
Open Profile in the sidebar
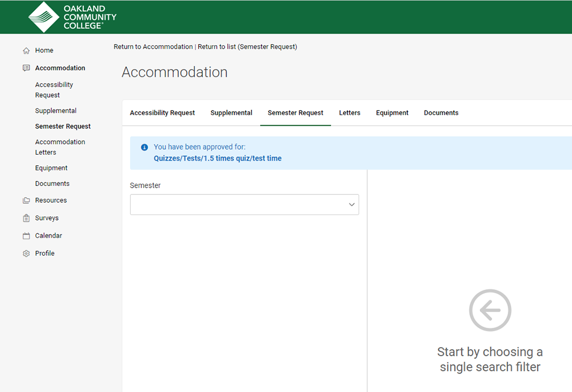45,254
